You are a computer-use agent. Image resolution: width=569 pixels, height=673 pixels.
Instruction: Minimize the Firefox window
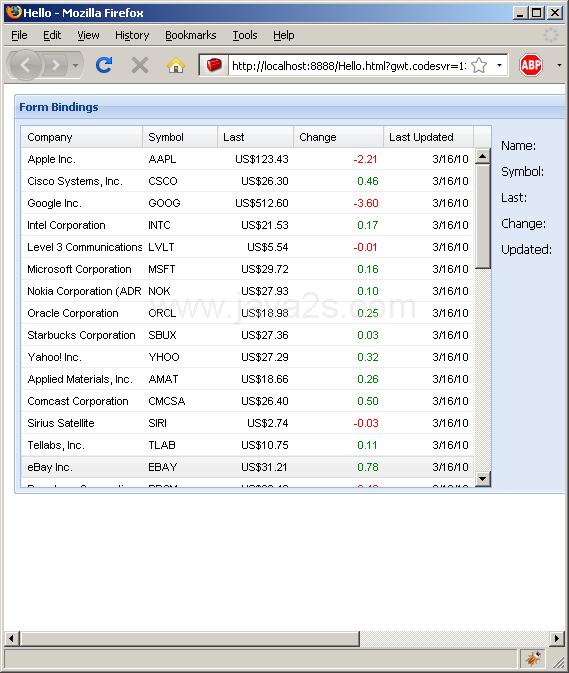coord(520,13)
